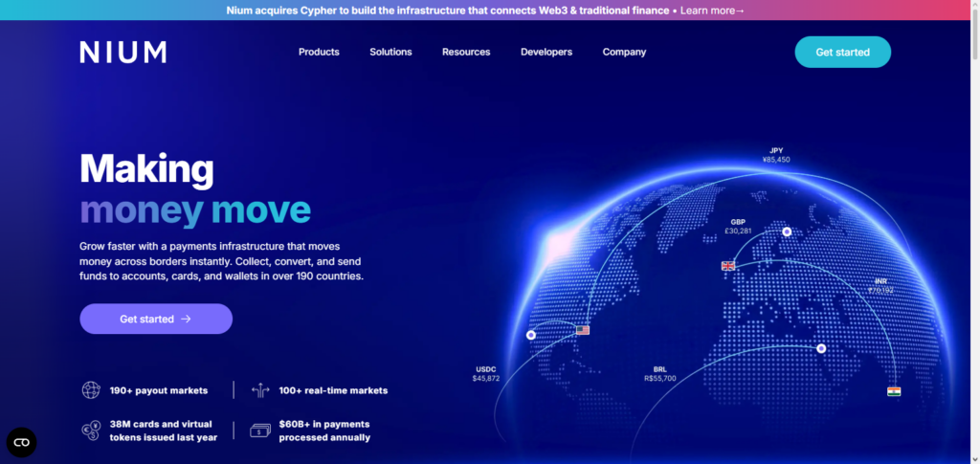980x464 pixels.
Task: Click the USDC $45,872 label
Action: point(486,374)
